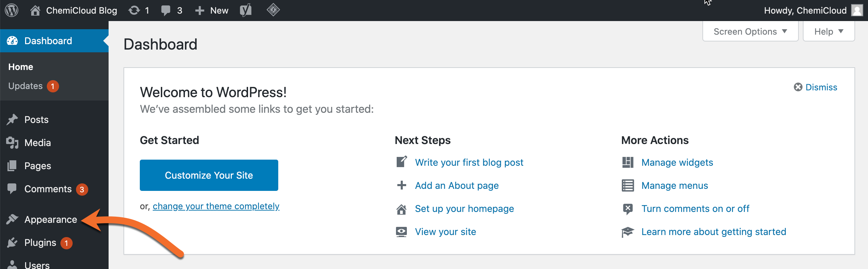Expand the Screen Options dropdown
Screen dimensions: 868x269
click(750, 32)
